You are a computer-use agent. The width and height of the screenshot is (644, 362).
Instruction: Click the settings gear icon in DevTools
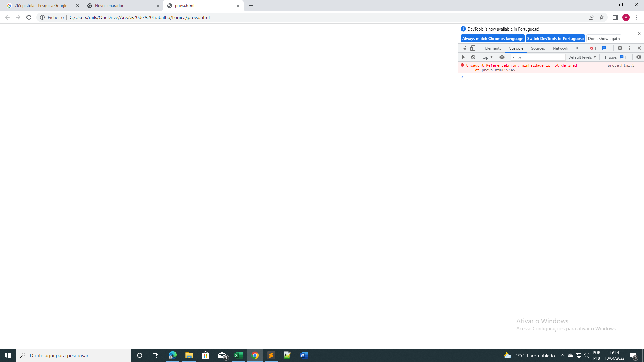[x=620, y=48]
